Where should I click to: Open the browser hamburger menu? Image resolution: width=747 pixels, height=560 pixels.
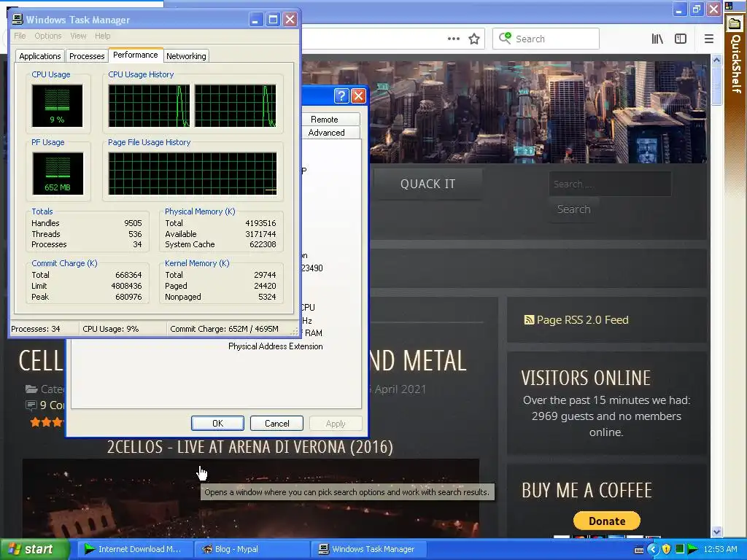tap(709, 39)
